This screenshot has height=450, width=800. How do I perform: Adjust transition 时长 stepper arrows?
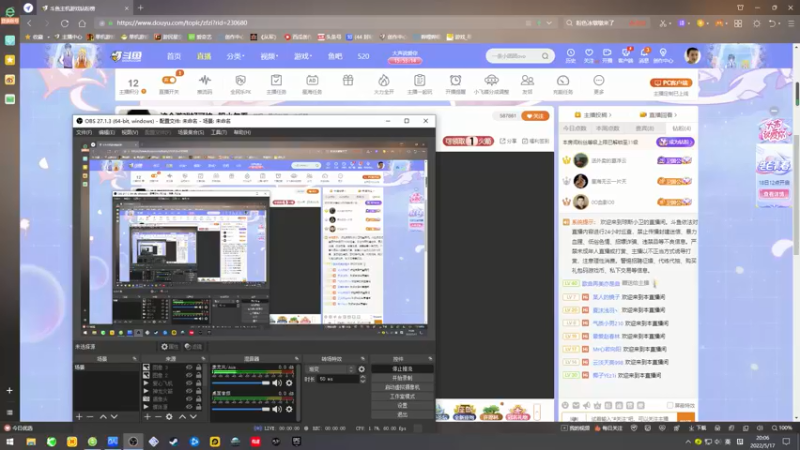tap(363, 379)
